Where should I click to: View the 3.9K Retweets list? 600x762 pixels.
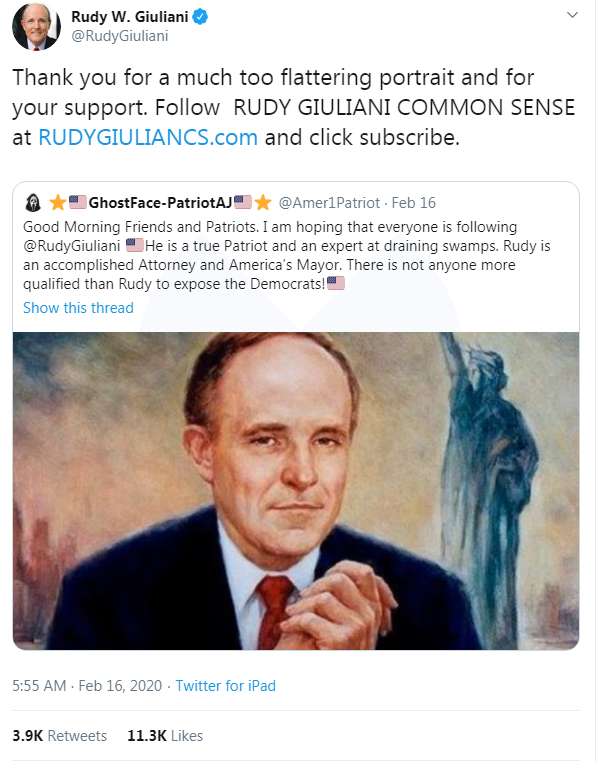(59, 735)
